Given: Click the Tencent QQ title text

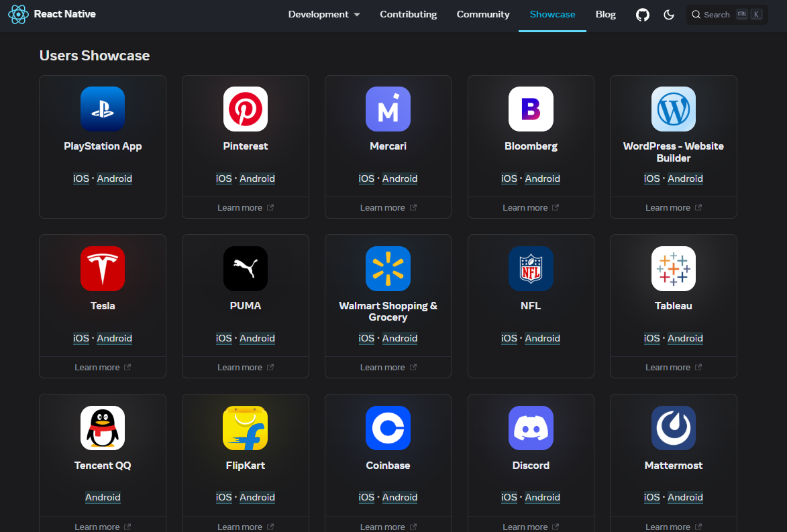Looking at the screenshot, I should pos(103,466).
